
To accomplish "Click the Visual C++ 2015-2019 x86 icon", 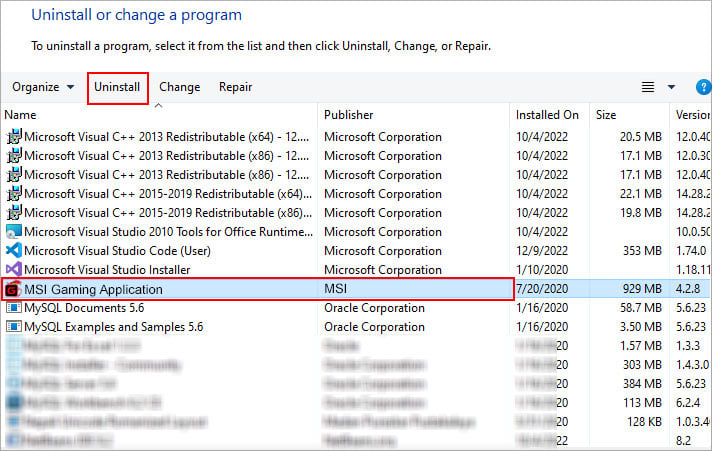I will point(14,213).
